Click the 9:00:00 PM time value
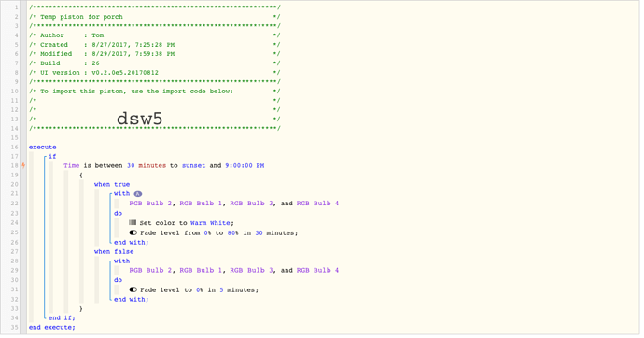Image resolution: width=644 pixels, height=338 pixels. point(245,166)
